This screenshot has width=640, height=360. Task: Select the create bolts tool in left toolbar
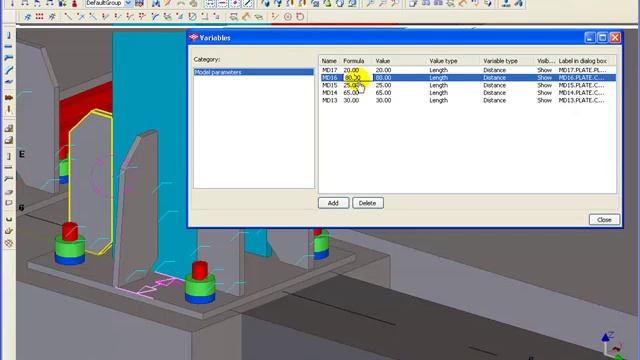[x=9, y=98]
